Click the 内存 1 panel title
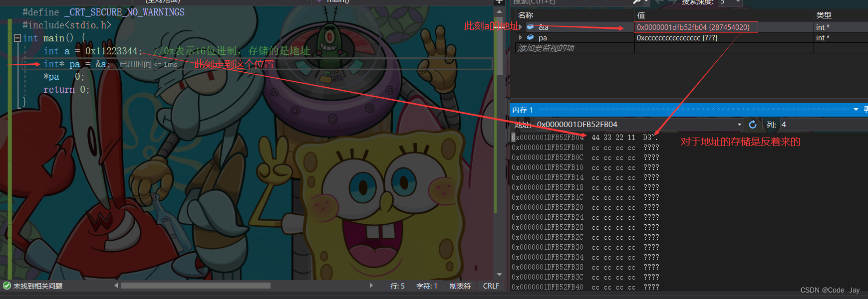The image size is (868, 299). 523,110
